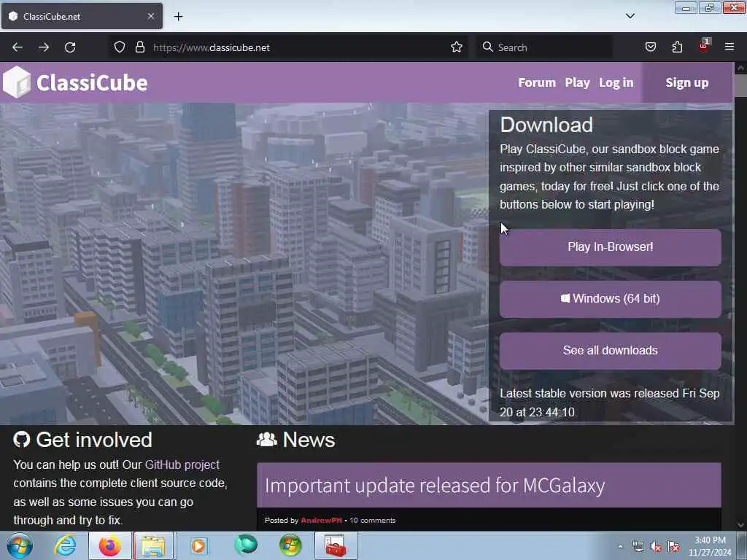Click the people icon beside News
This screenshot has width=747, height=560.
267,439
